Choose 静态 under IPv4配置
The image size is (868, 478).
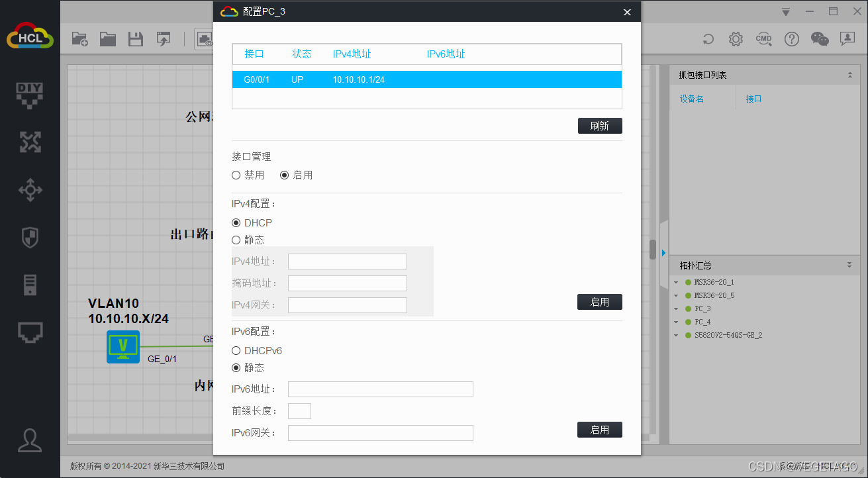(x=236, y=240)
